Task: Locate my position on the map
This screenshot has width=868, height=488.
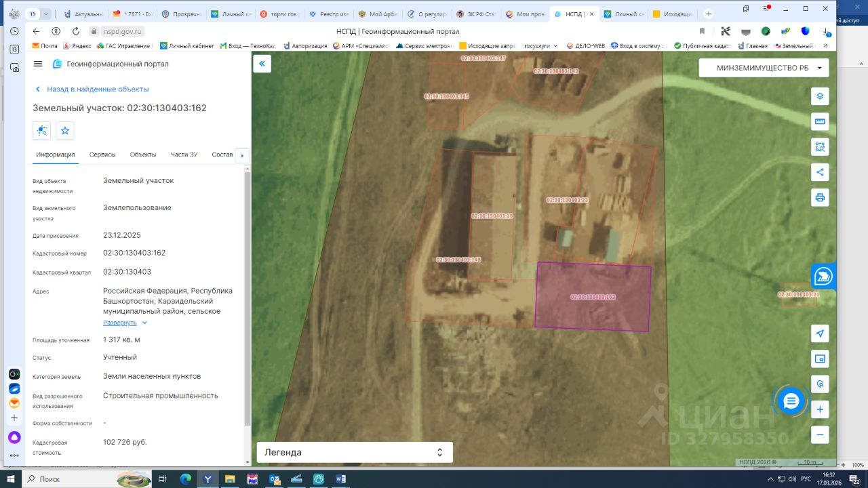Action: point(820,333)
